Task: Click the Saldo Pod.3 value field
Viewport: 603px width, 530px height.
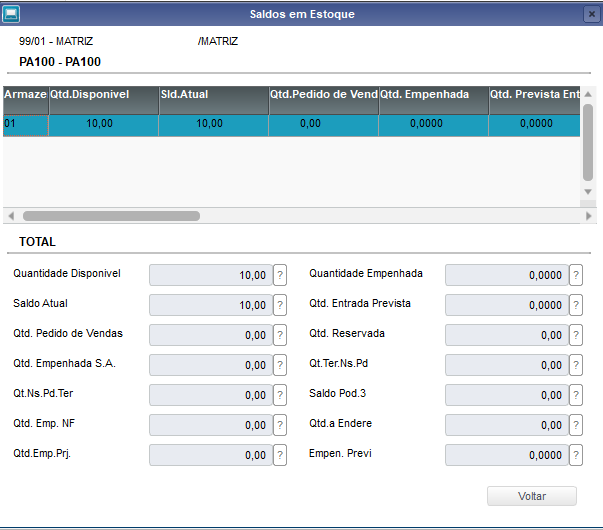Action: [507, 395]
